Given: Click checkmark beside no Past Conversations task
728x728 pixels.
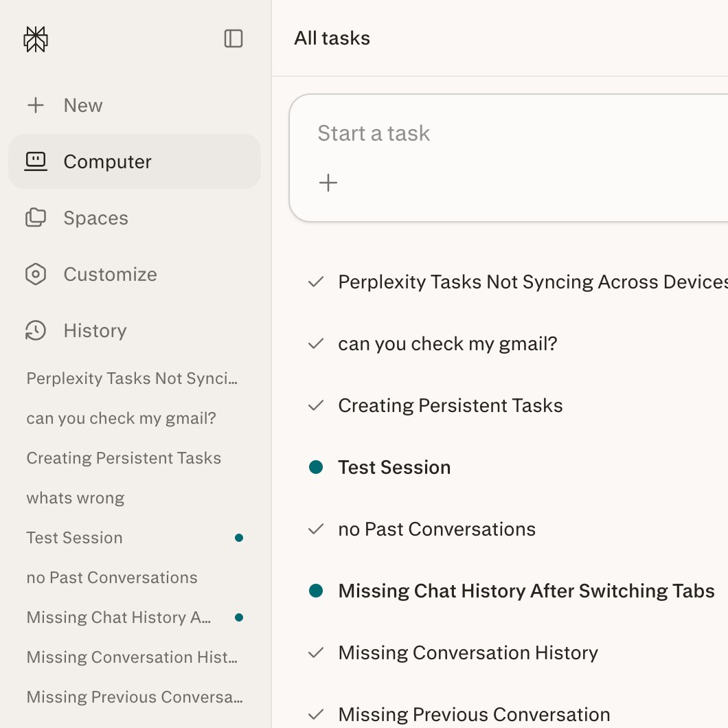Looking at the screenshot, I should [x=316, y=529].
